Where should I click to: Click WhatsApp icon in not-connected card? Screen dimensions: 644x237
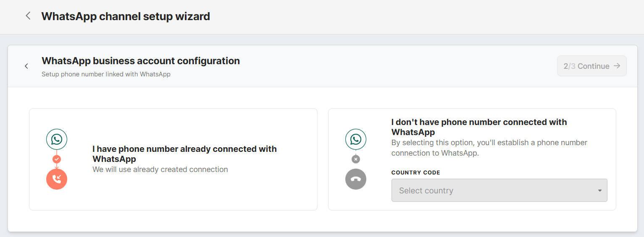point(356,139)
